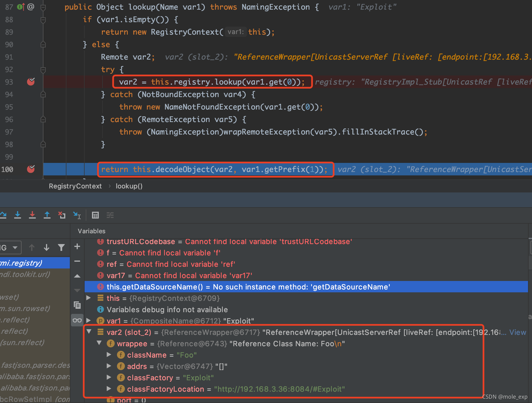Select the Variables panel tab
Viewport: 532px width, 403px height.
tap(91, 231)
